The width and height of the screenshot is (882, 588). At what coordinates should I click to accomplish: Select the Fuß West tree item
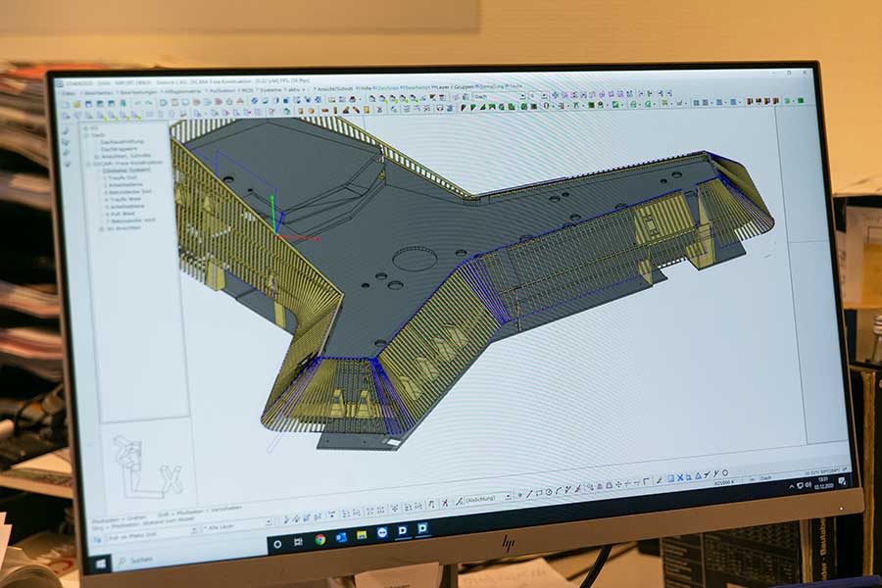pos(120,214)
